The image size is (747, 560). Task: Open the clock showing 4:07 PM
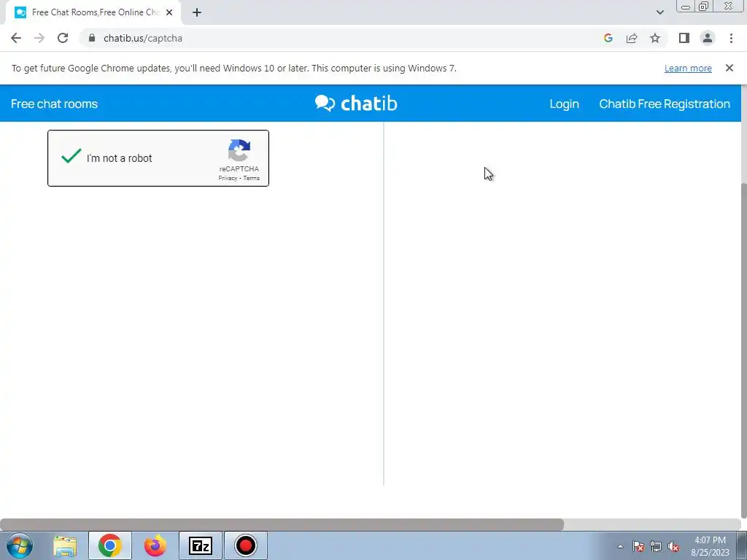tap(710, 546)
